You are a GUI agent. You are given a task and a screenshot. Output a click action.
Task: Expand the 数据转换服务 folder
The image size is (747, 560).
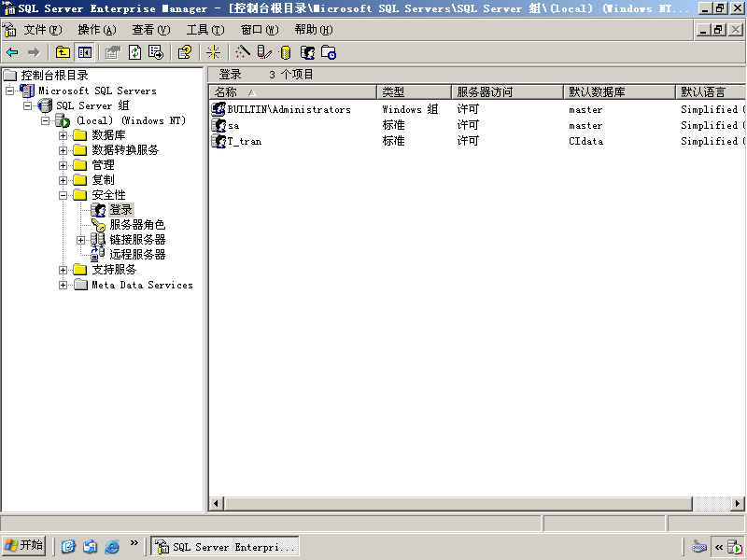(x=63, y=150)
